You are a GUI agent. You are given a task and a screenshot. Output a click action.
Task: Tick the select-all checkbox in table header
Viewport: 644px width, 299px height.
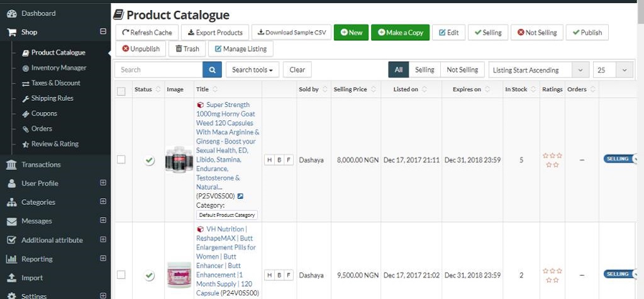(x=121, y=91)
